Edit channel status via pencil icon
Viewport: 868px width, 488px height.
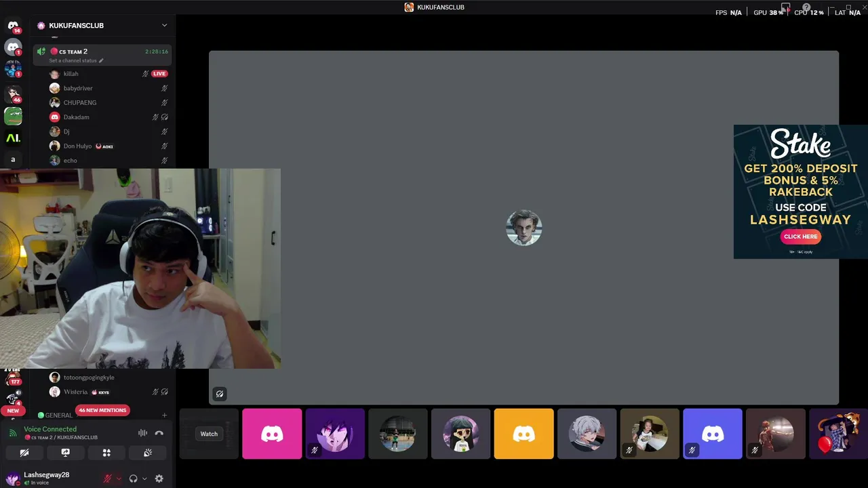(x=101, y=60)
